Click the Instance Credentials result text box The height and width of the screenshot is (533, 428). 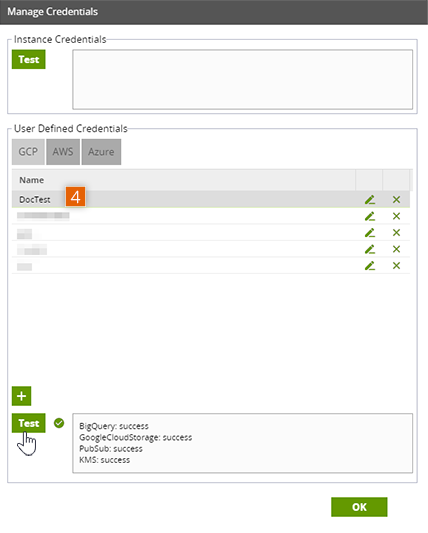(x=243, y=80)
